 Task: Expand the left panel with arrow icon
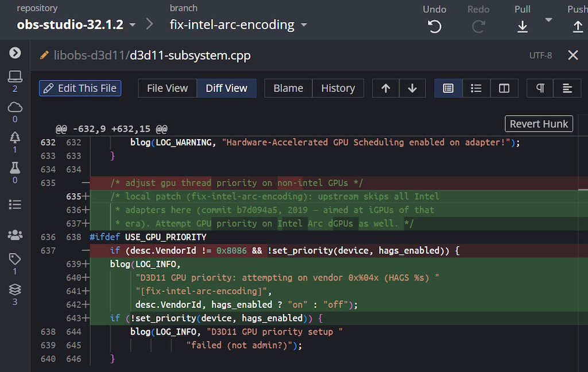tap(15, 53)
